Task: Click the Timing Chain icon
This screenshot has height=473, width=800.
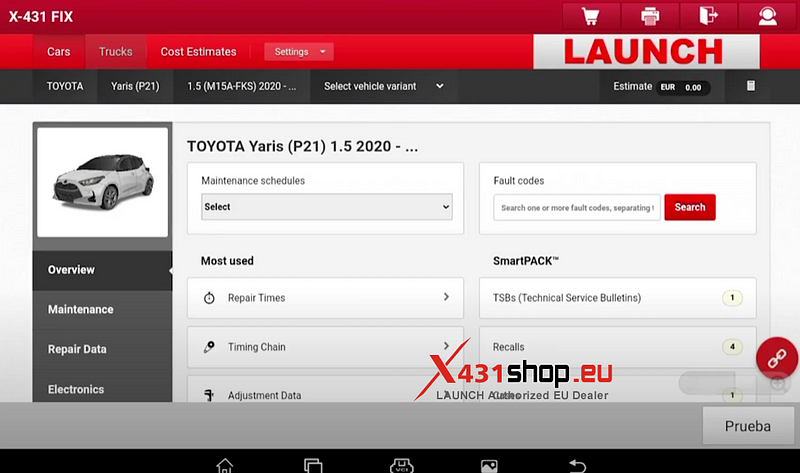Action: (209, 347)
